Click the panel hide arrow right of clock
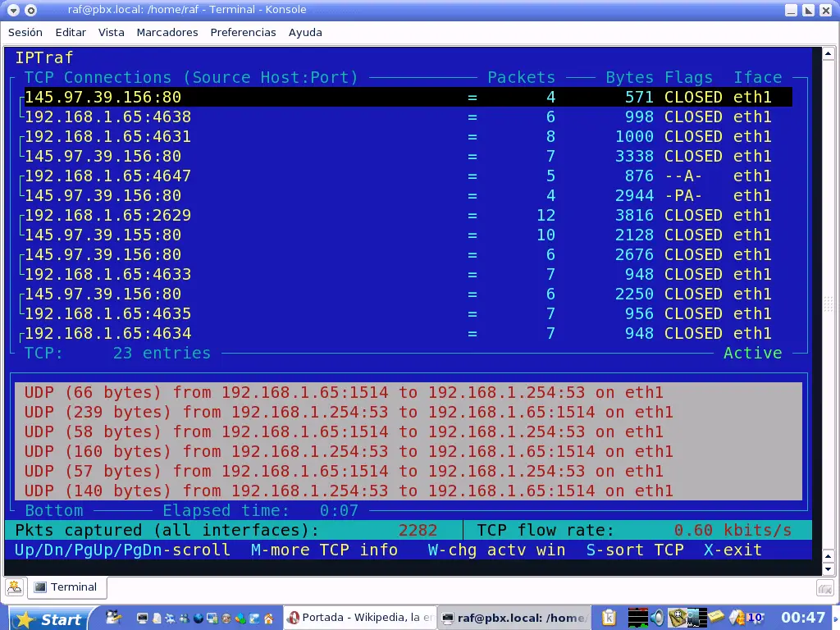 pyautogui.click(x=835, y=618)
